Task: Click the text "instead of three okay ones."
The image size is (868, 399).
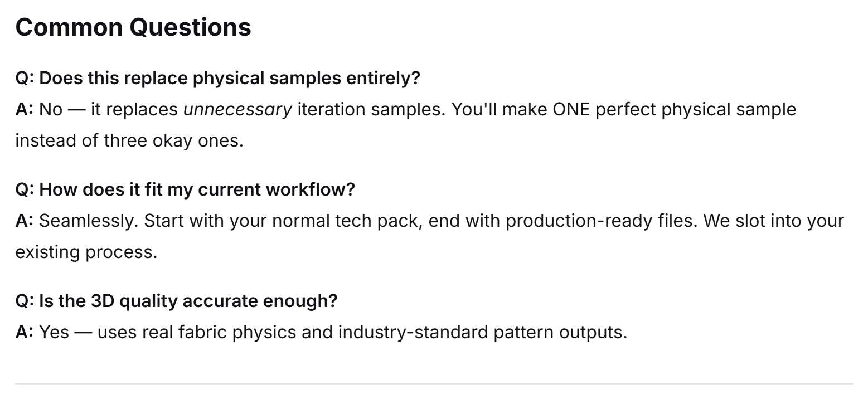Action: click(x=129, y=140)
